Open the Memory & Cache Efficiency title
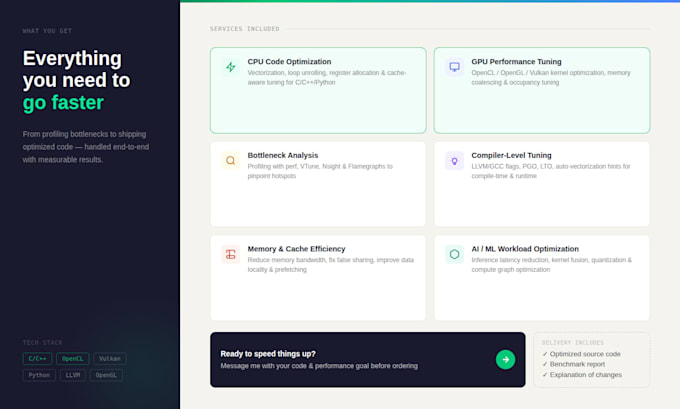 click(296, 249)
